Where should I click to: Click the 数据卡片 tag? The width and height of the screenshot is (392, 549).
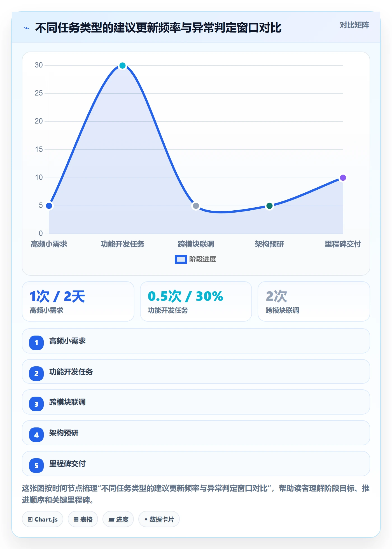[159, 519]
